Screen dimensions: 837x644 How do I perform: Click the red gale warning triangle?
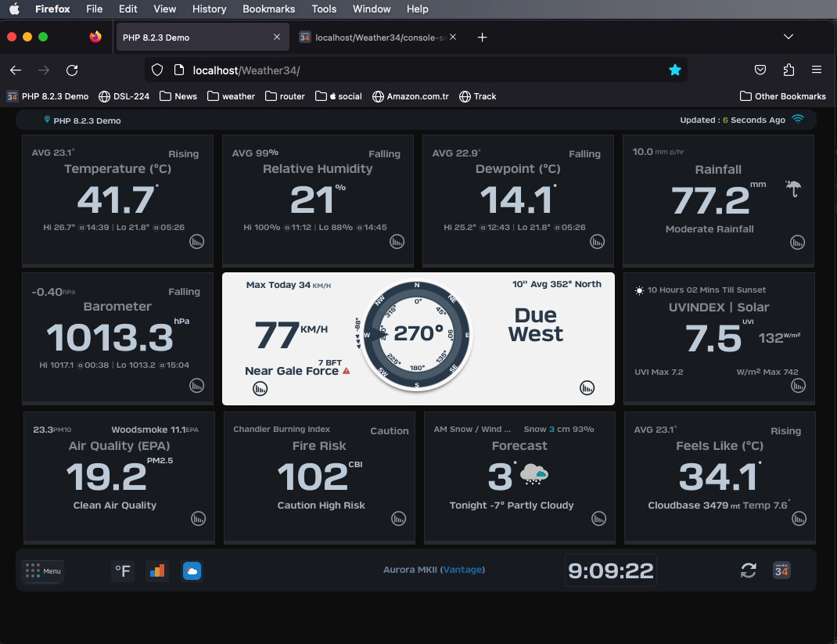(346, 371)
